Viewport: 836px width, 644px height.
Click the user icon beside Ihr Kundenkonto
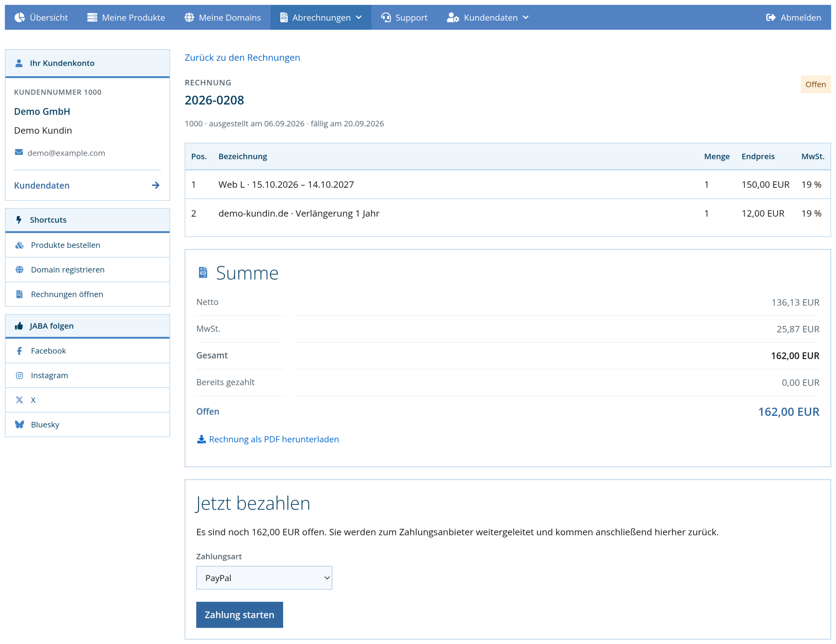tap(19, 63)
